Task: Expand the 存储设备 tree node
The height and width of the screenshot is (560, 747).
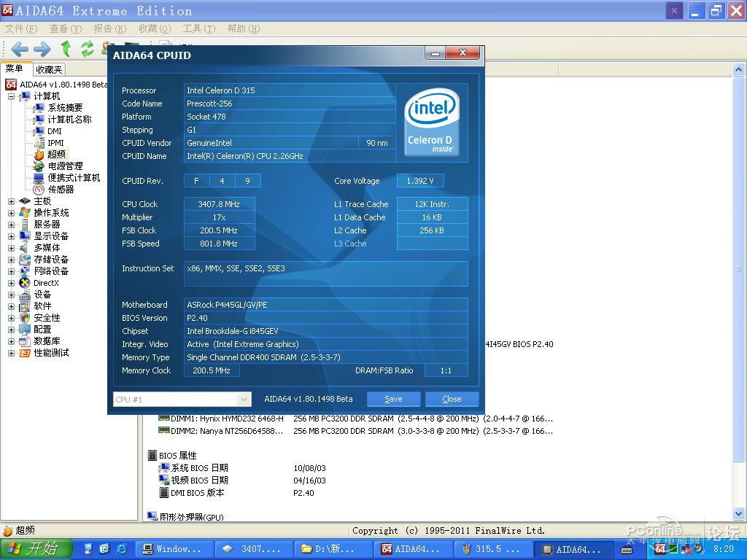Action: [x=11, y=260]
